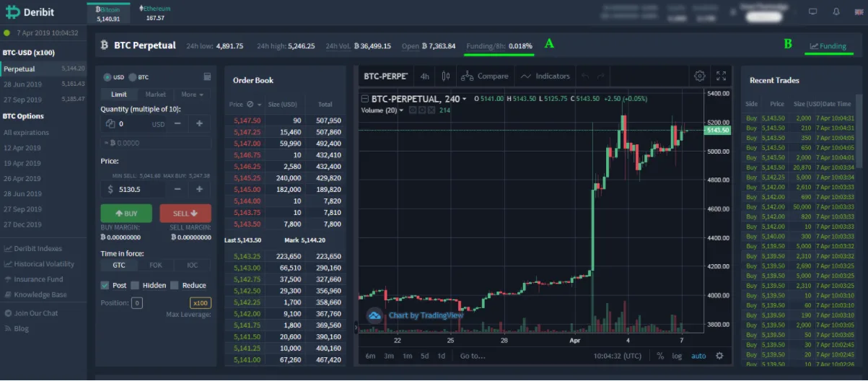Click the Order Book price grouping icon
The image size is (868, 381).
250,105
